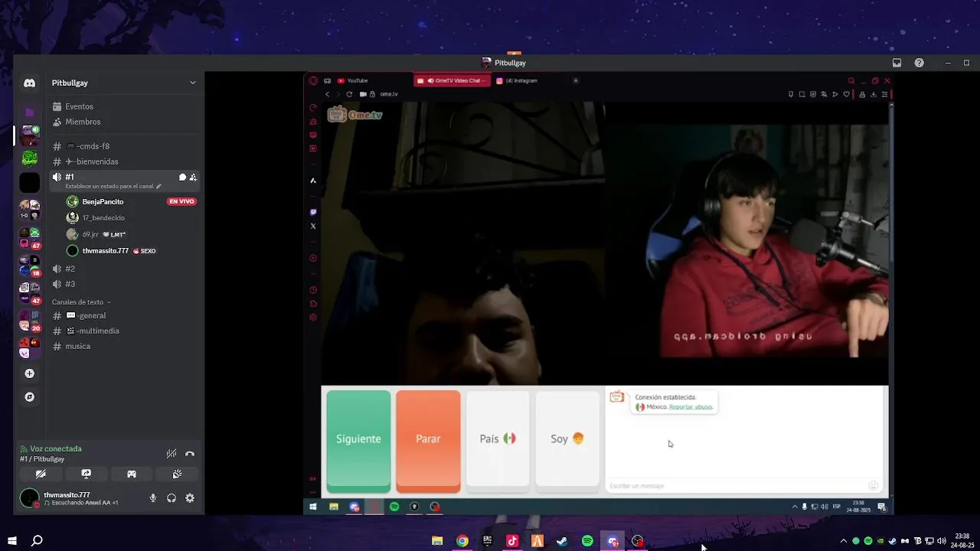Click the share screen button
Viewport: 980px width, 551px height.
[87, 474]
